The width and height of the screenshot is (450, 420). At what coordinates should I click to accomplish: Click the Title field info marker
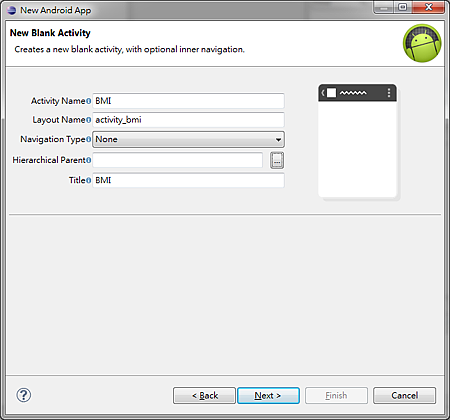(x=88, y=180)
